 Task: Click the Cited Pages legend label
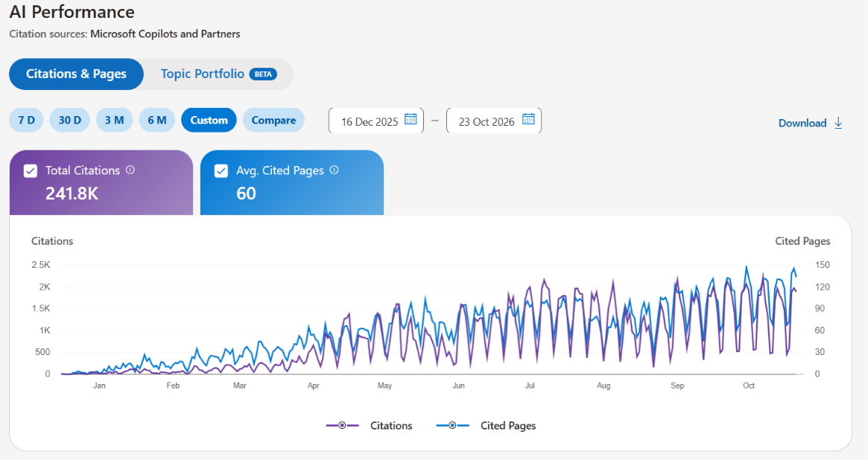[x=508, y=426]
